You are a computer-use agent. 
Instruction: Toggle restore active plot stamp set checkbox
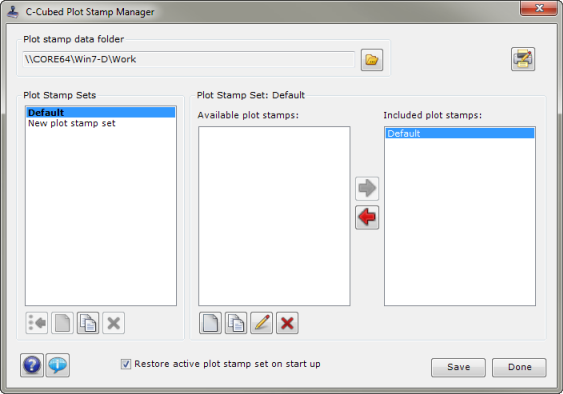coord(126,364)
